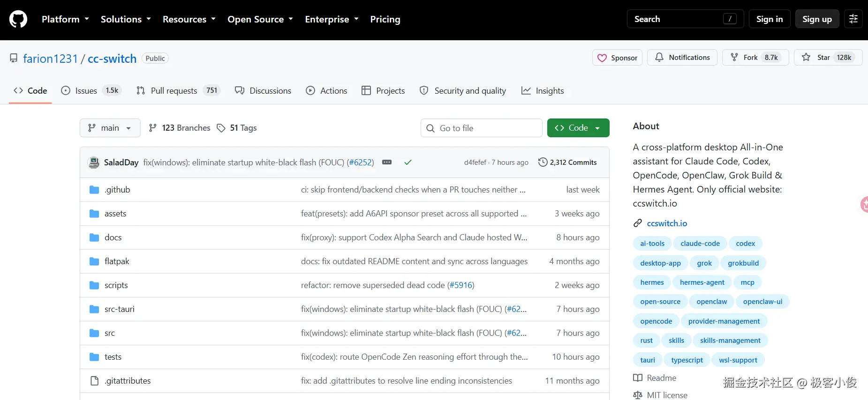This screenshot has height=400, width=868.
Task: Click the star icon on Star button
Action: (806, 57)
